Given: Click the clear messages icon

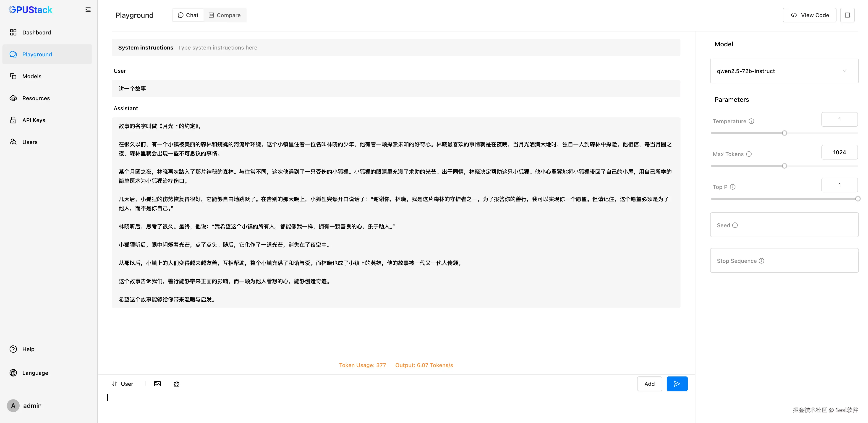Looking at the screenshot, I should [177, 384].
